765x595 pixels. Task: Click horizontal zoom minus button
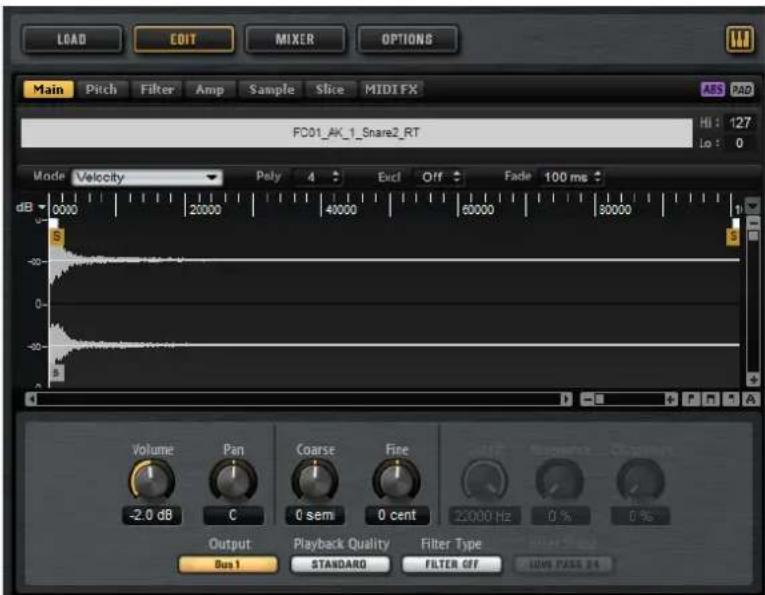(x=587, y=399)
